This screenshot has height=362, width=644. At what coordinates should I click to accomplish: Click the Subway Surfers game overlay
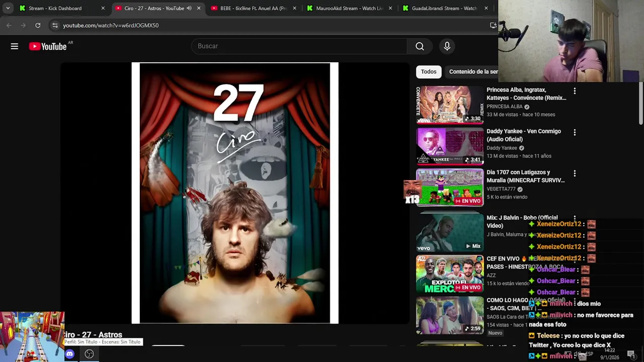pos(32,337)
